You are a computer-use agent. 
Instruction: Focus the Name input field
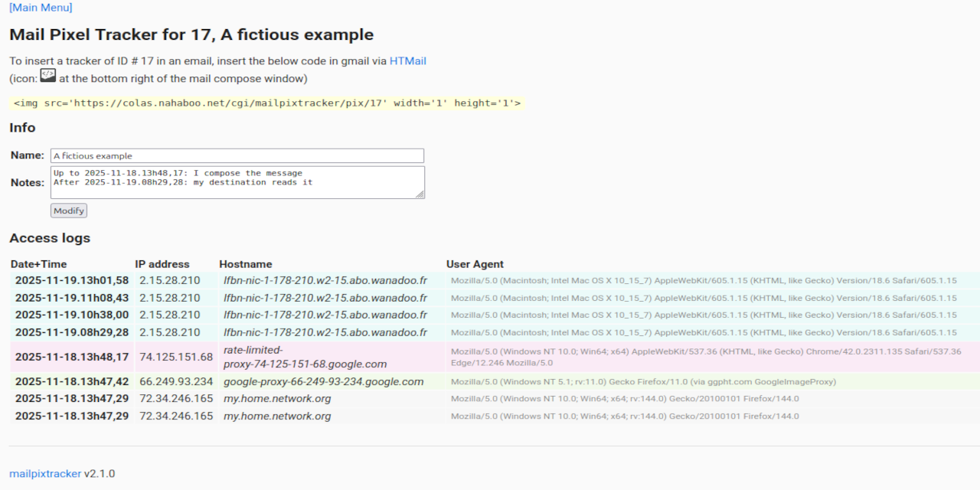[x=237, y=155]
